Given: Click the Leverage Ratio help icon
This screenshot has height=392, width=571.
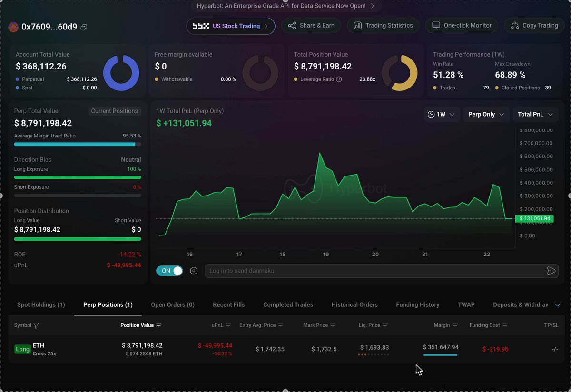Looking at the screenshot, I should pyautogui.click(x=339, y=79).
